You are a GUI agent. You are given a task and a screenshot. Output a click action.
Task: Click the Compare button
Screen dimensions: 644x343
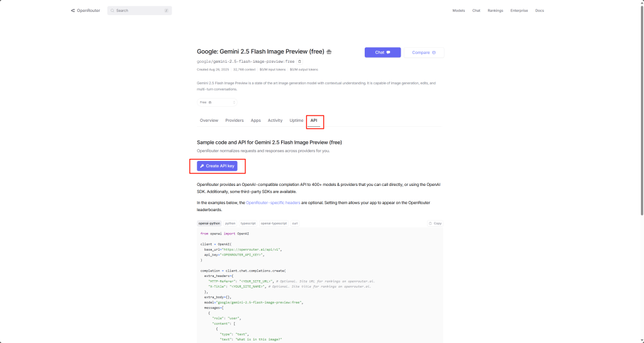coord(424,52)
